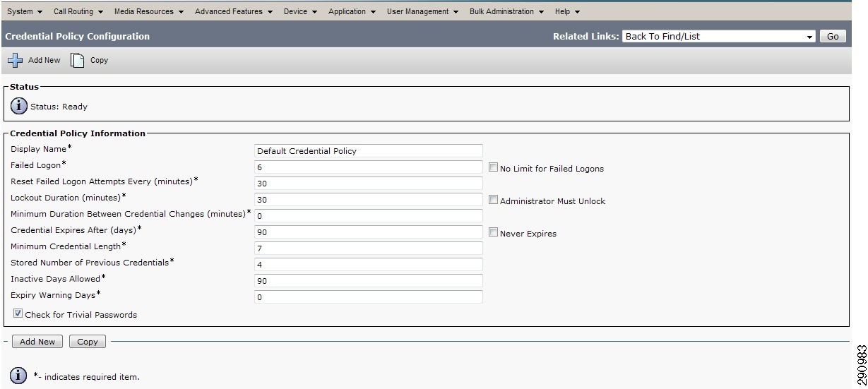Click the info icon beside required item note

click(19, 376)
